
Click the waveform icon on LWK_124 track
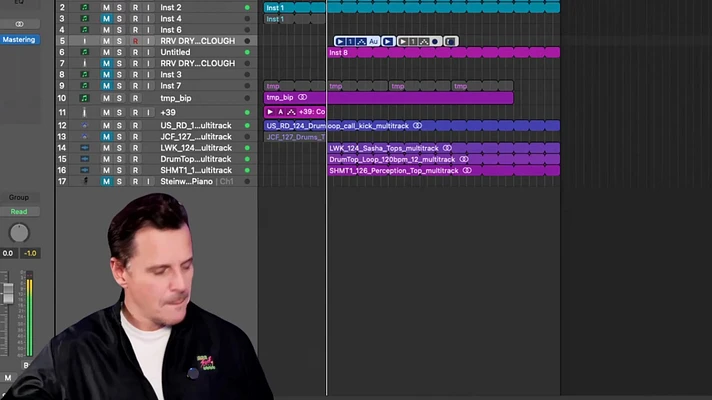pyautogui.click(x=84, y=148)
